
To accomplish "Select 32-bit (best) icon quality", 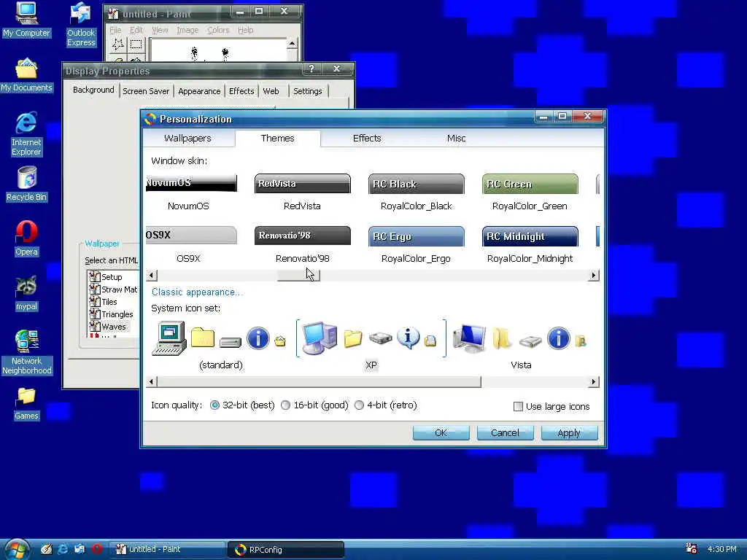I will [215, 405].
